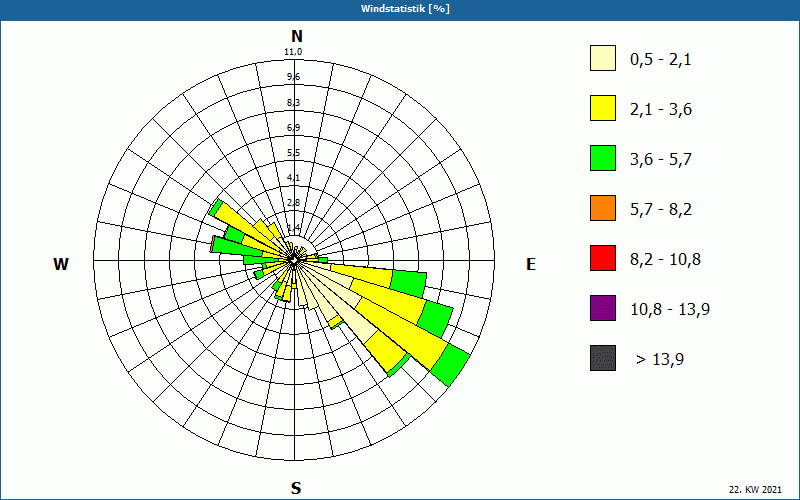The height and width of the screenshot is (500, 800).
Task: Click the purple 10,8 - 13,9 legend swatch
Action: [x=603, y=308]
